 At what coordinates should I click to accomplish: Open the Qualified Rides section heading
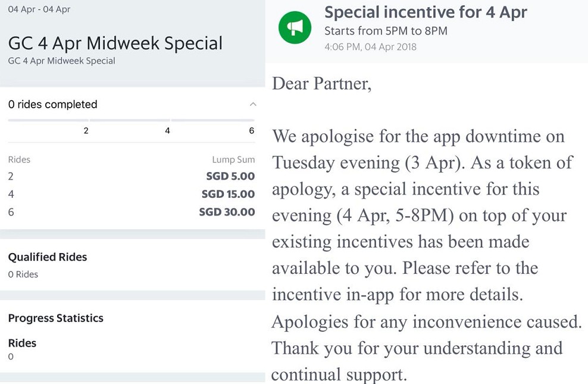[48, 257]
